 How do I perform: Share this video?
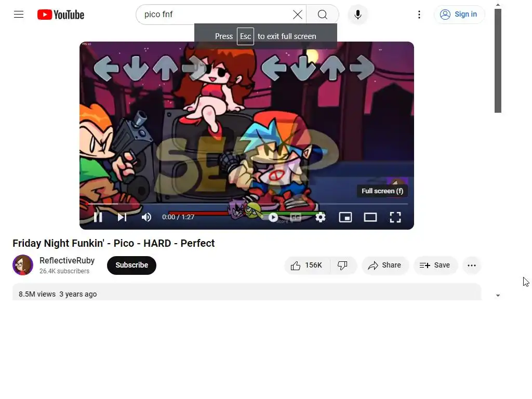click(385, 265)
